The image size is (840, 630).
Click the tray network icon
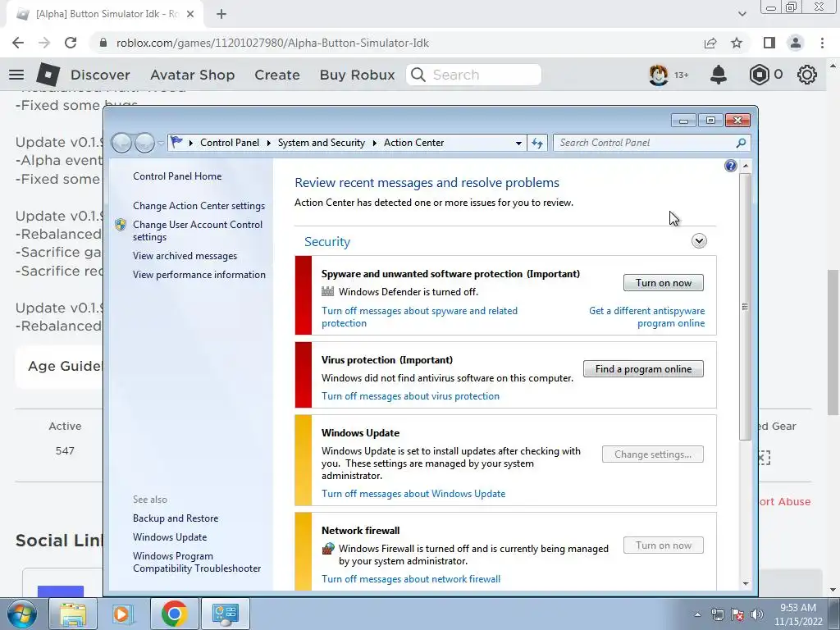717,614
